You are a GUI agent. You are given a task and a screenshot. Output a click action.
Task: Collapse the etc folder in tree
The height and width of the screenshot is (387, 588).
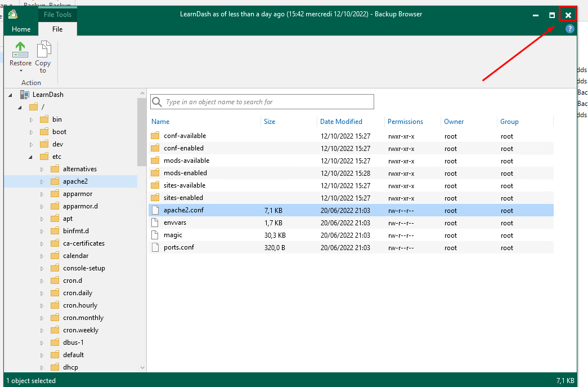31,157
